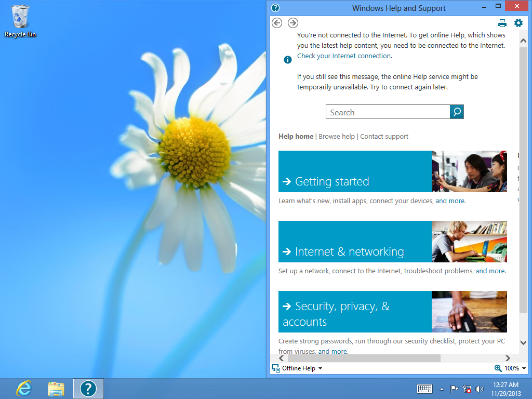This screenshot has height=399, width=532.
Task: Click the search magnifier button
Action: pos(457,112)
